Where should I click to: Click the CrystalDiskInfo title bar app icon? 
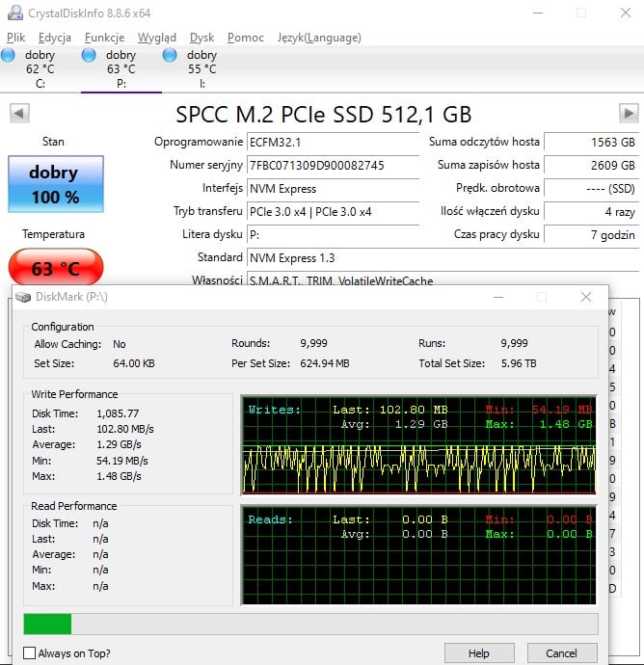pyautogui.click(x=15, y=13)
